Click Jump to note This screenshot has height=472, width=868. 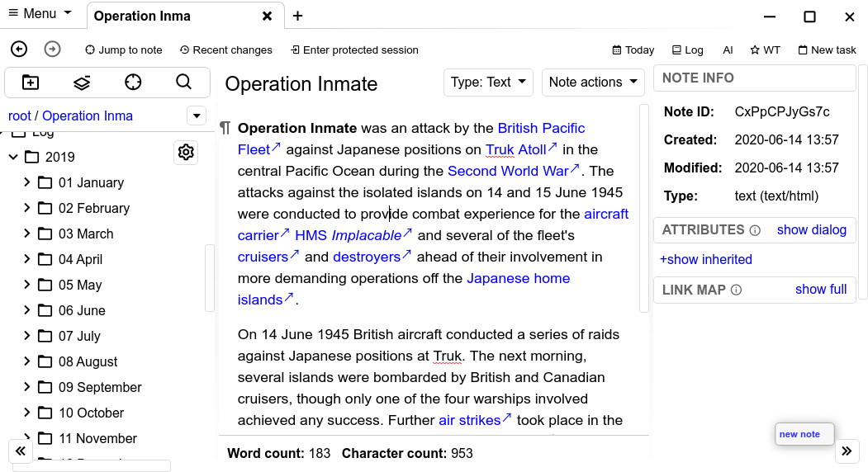pos(123,50)
